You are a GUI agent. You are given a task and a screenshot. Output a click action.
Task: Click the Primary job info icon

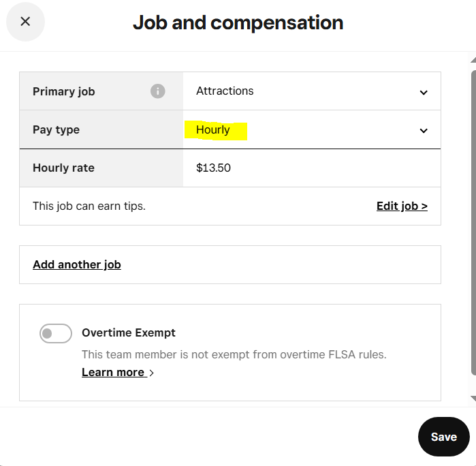point(158,91)
